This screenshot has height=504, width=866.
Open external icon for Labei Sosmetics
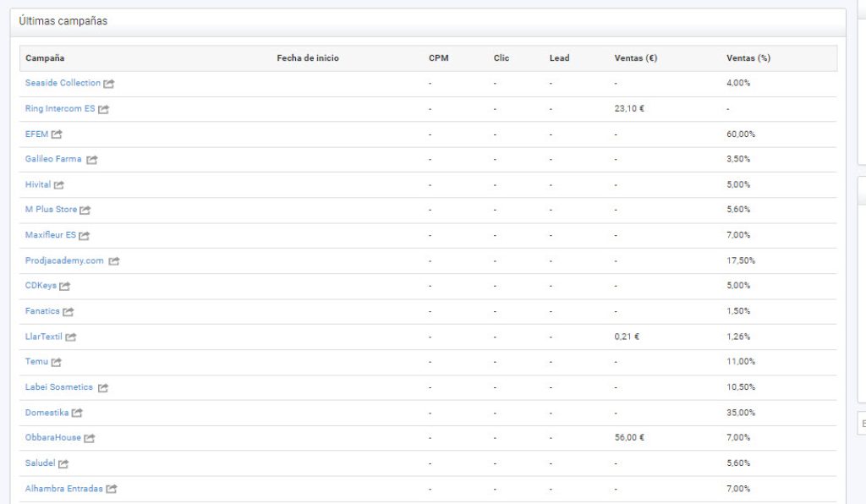point(102,387)
